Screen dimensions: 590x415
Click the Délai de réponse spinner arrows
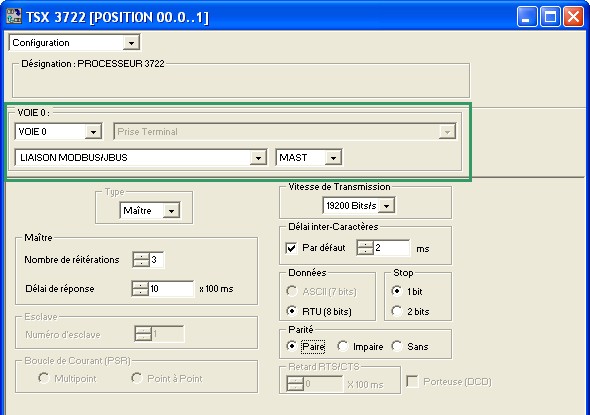tap(140, 289)
